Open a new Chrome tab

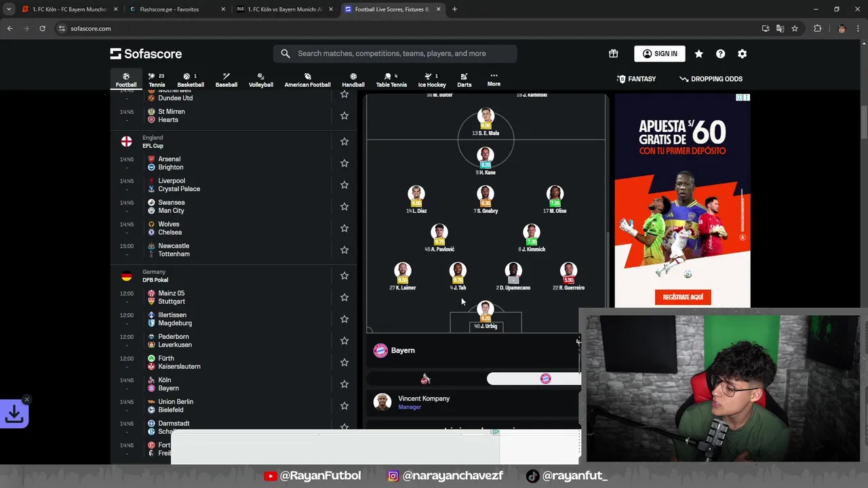[454, 9]
